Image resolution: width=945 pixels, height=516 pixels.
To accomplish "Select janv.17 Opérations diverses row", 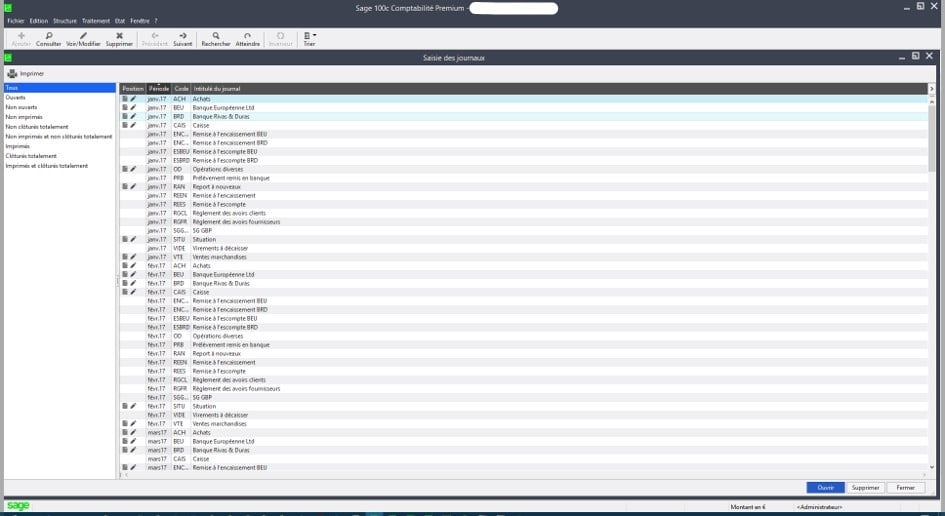I will [523, 169].
